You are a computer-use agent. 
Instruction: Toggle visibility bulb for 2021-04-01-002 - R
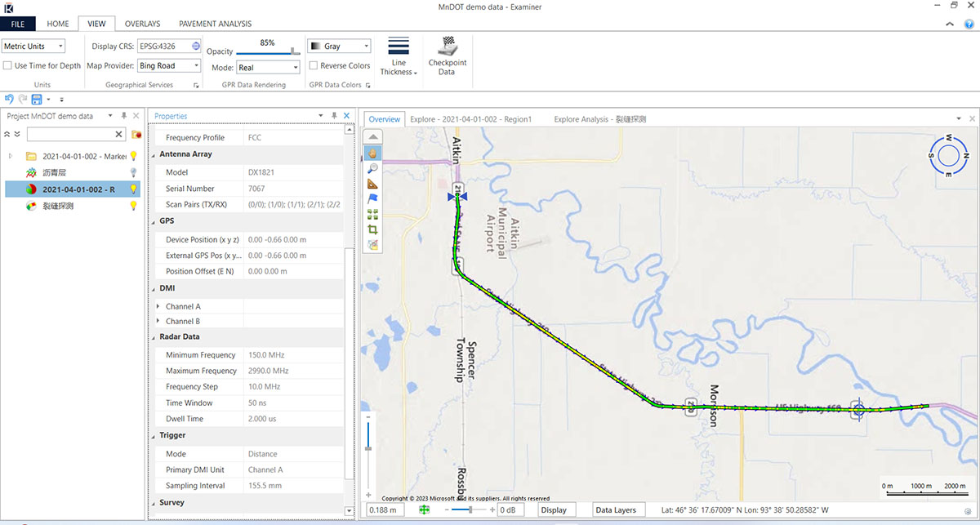(133, 189)
